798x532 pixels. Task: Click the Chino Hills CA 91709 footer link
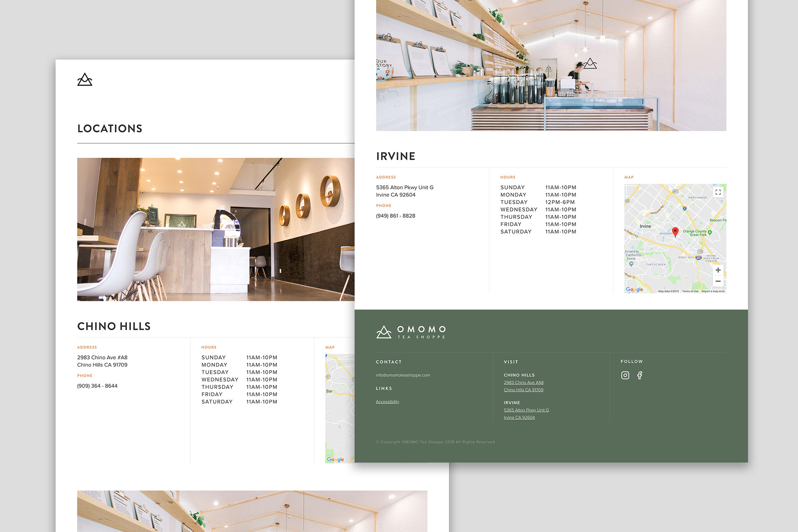point(523,390)
